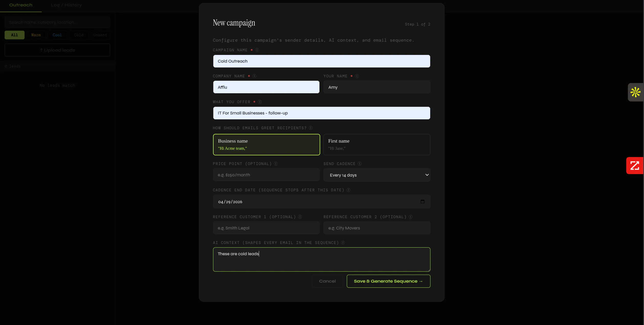The height and width of the screenshot is (325, 644).
Task: Focus the What You Offer field
Action: click(x=321, y=113)
